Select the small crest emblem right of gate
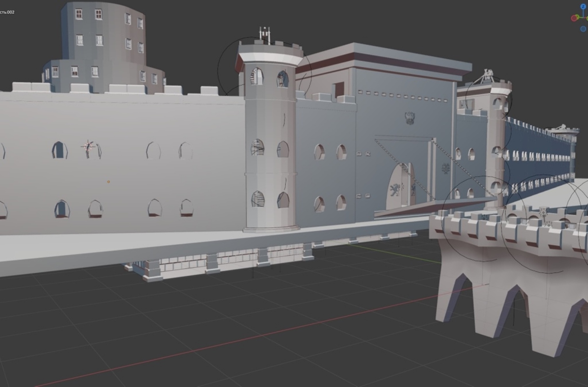The image size is (588, 387). click(445, 168)
